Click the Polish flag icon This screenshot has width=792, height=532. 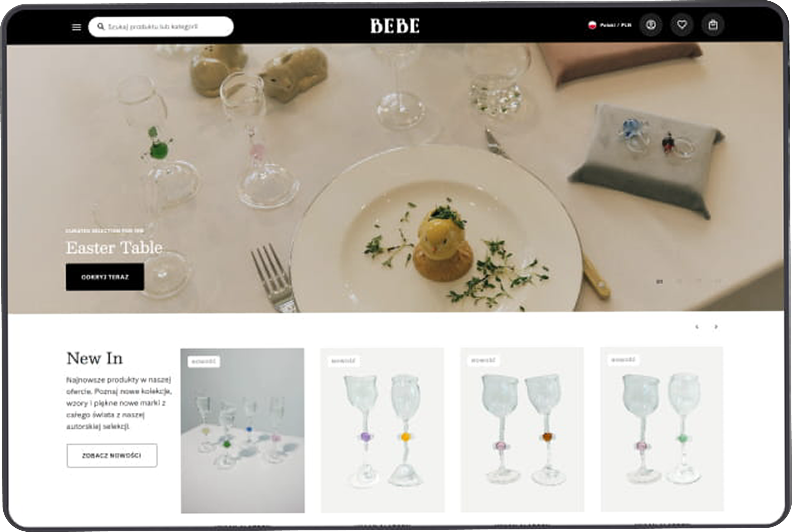[x=592, y=25]
